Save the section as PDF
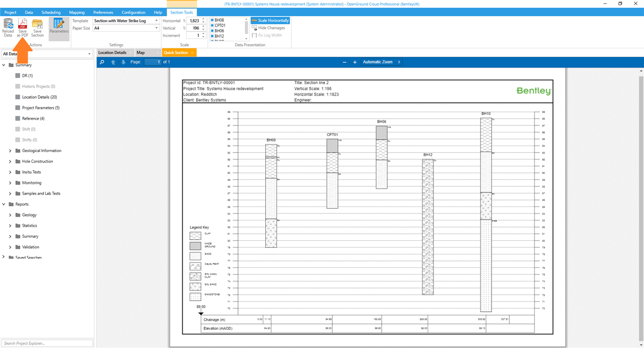The height and width of the screenshot is (348, 644). (23, 28)
